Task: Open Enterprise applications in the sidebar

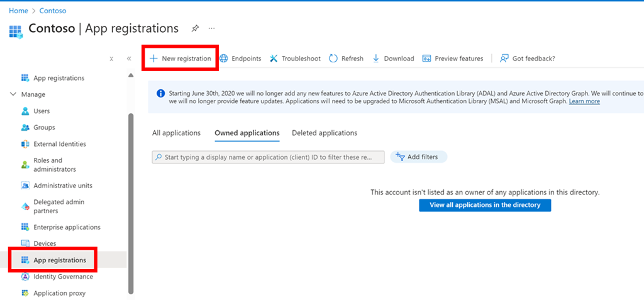Action: [x=67, y=227]
